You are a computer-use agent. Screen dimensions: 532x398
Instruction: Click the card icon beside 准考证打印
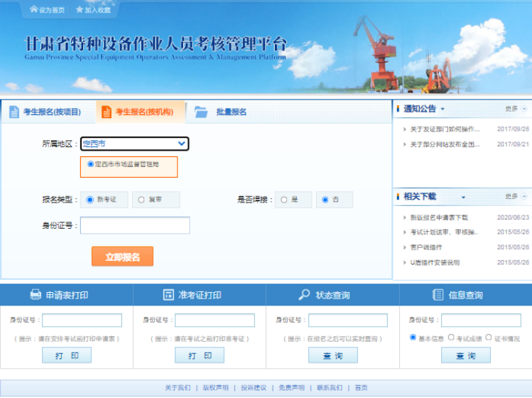click(168, 295)
